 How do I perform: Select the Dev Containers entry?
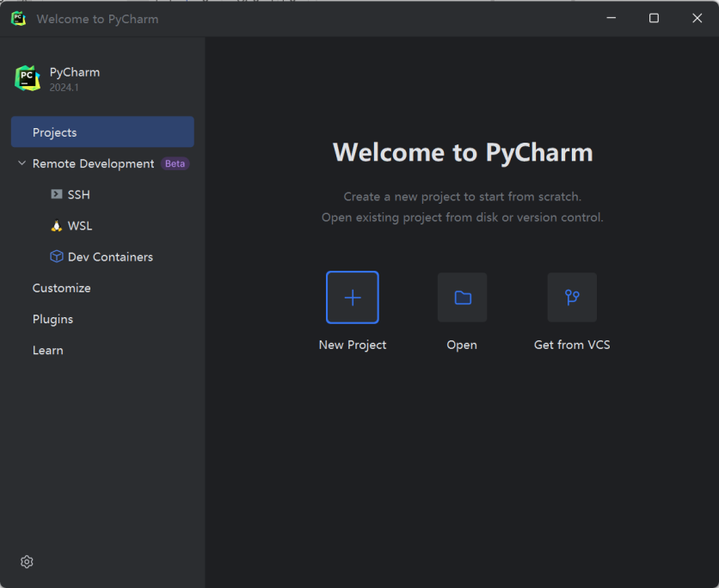click(110, 257)
